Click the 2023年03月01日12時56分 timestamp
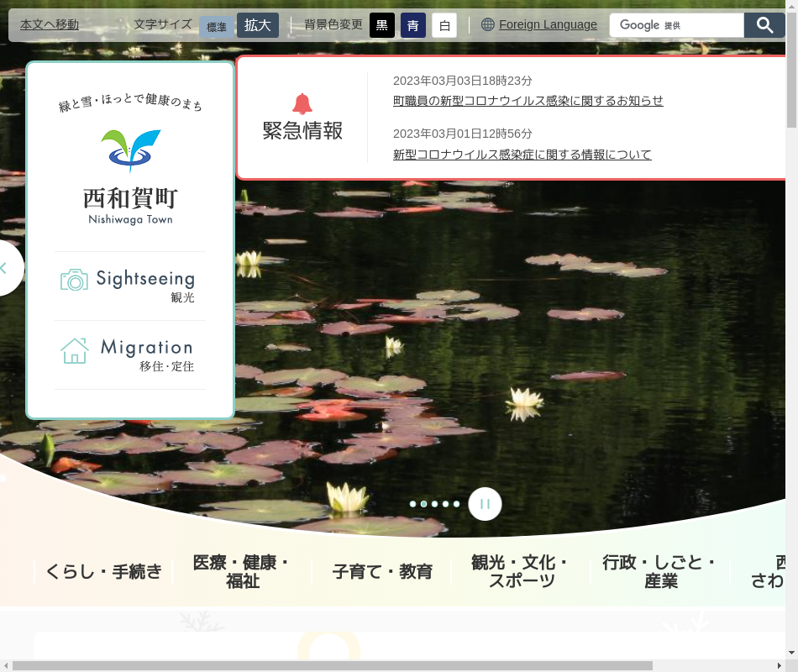The height and width of the screenshot is (672, 798). pyautogui.click(x=463, y=134)
